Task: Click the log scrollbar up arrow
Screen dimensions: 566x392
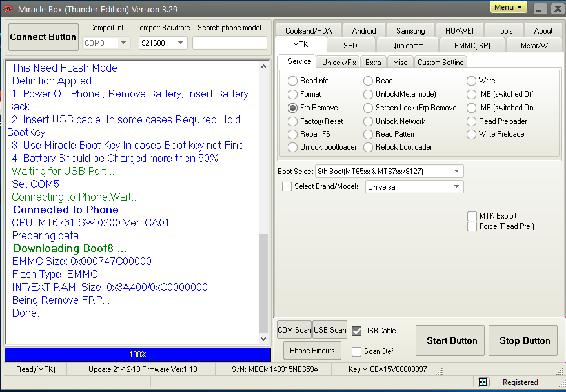Action: click(263, 66)
